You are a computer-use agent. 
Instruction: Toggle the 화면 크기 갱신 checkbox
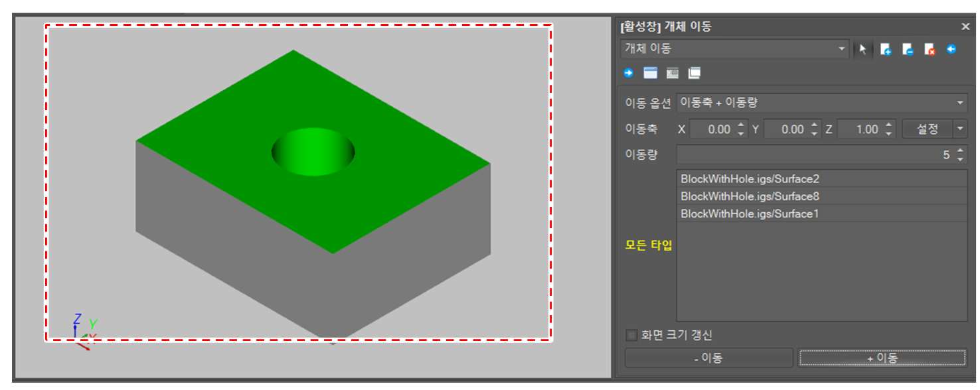tap(631, 335)
